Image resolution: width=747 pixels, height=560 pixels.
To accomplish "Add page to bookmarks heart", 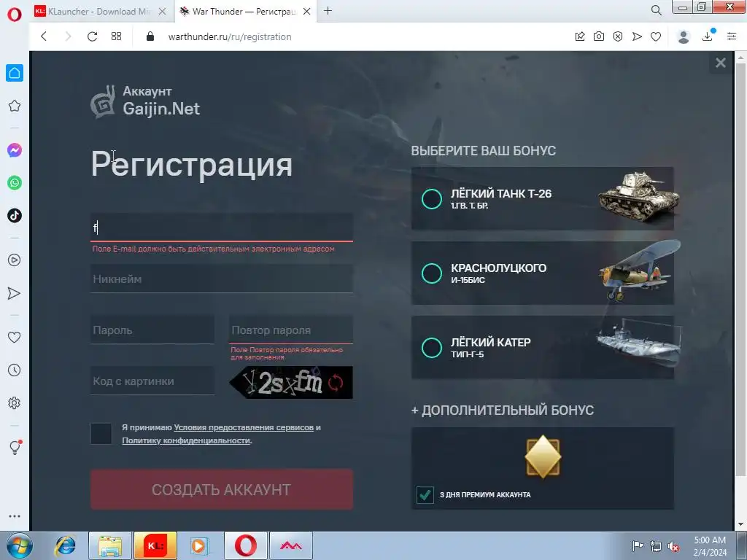I will pyautogui.click(x=656, y=36).
